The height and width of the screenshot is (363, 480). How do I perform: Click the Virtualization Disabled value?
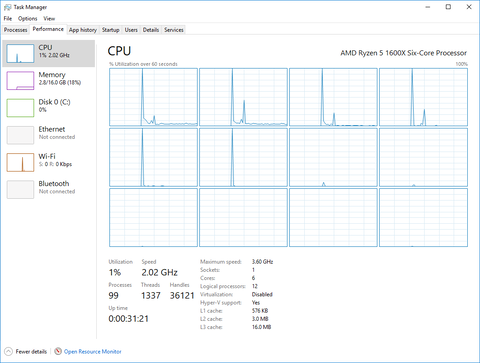262,294
